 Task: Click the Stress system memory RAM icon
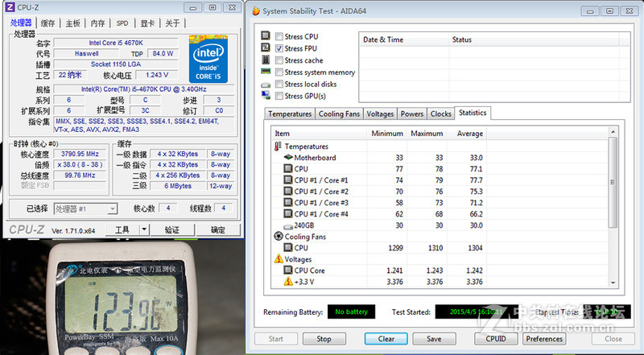[x=266, y=72]
